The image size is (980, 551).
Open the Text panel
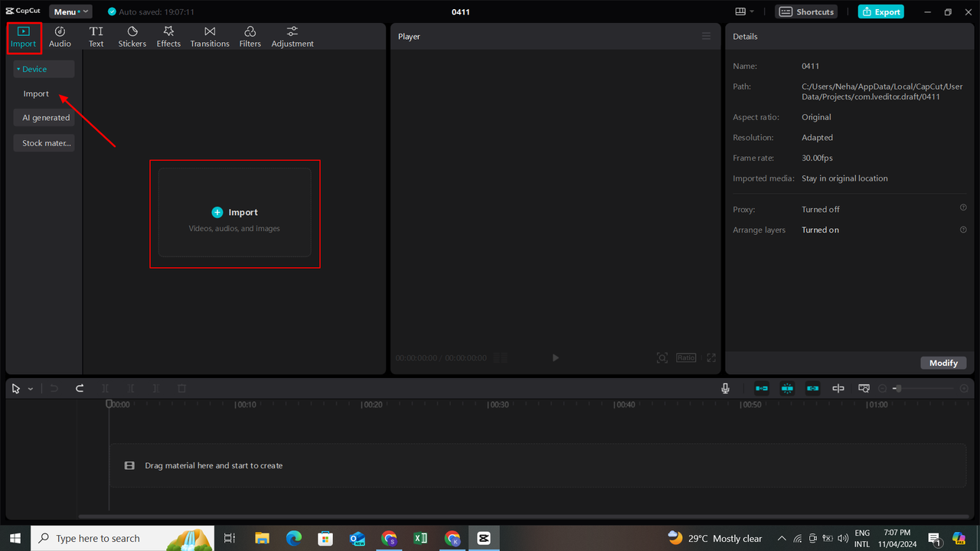click(96, 36)
